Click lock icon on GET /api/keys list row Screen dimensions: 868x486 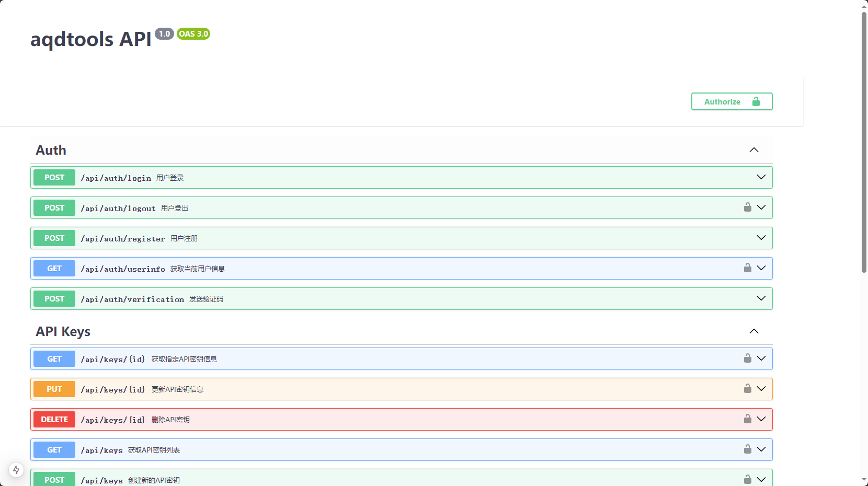pyautogui.click(x=747, y=449)
